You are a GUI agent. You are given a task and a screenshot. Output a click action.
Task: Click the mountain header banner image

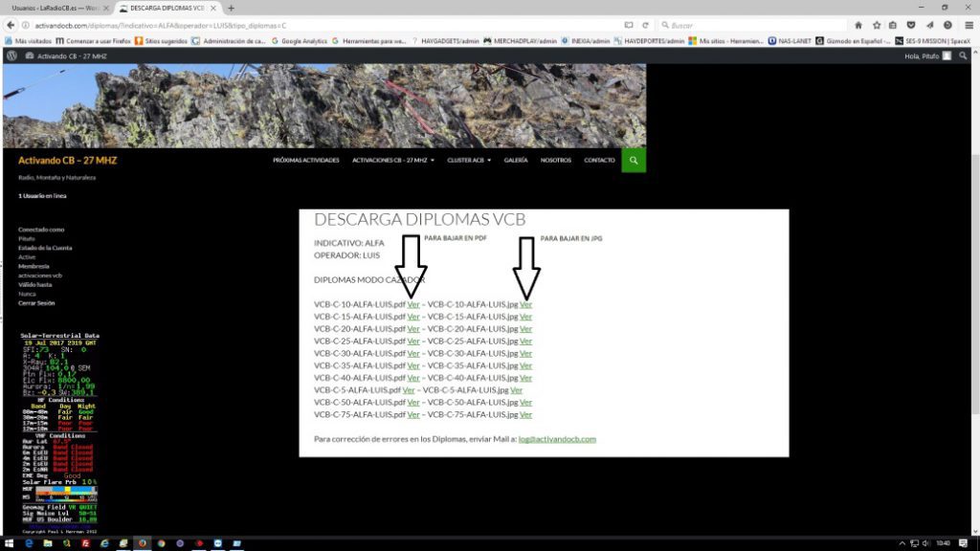[x=323, y=105]
